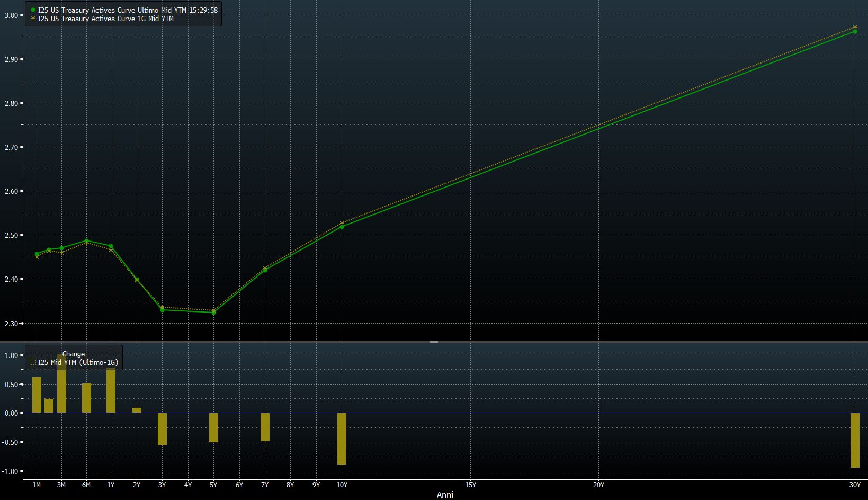Image resolution: width=868 pixels, height=500 pixels.
Task: Select the short 2M change bar
Action: click(x=49, y=406)
